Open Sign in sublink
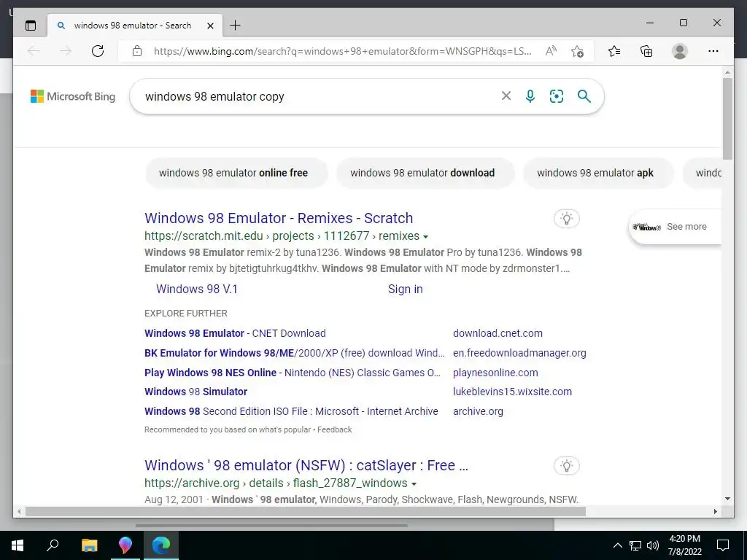Screen dimensions: 747x560 [406, 289]
